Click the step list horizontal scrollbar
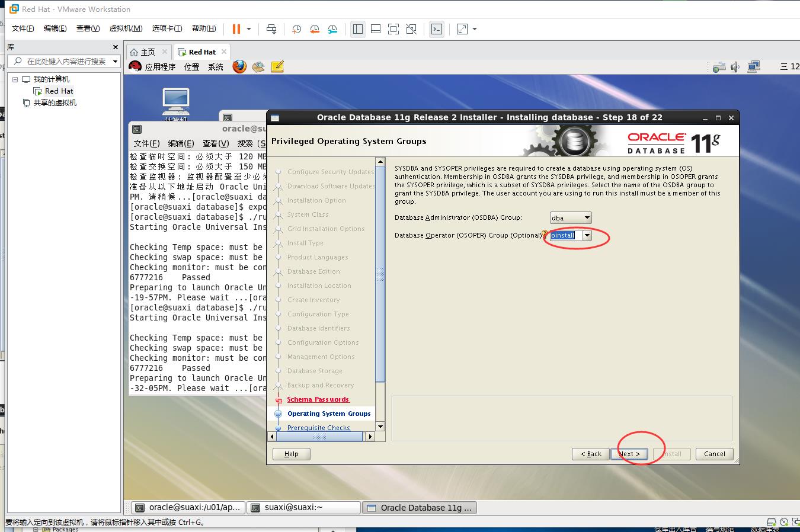 click(319, 437)
